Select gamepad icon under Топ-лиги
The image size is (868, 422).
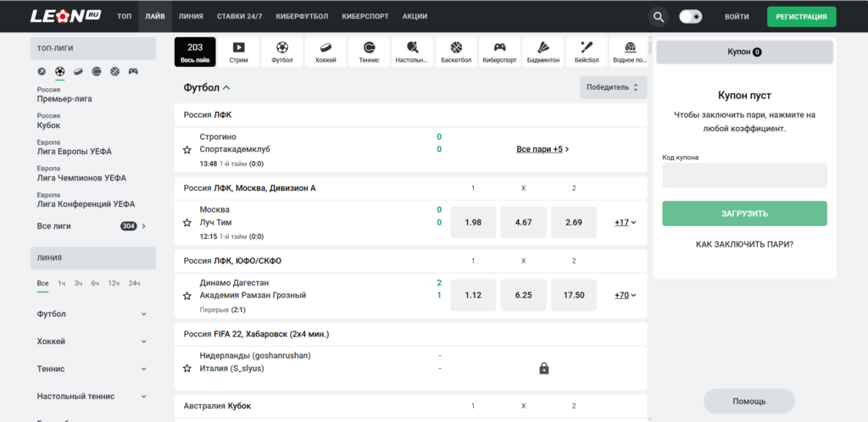[x=133, y=71]
